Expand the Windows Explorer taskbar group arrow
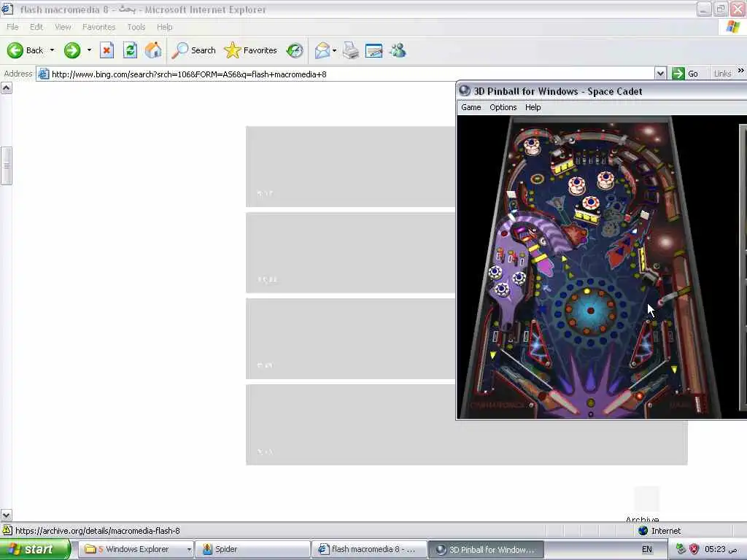This screenshot has width=747, height=560. point(189,550)
